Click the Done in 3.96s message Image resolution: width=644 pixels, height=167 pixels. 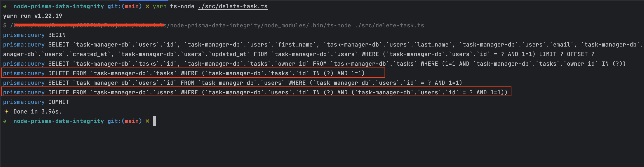click(37, 112)
